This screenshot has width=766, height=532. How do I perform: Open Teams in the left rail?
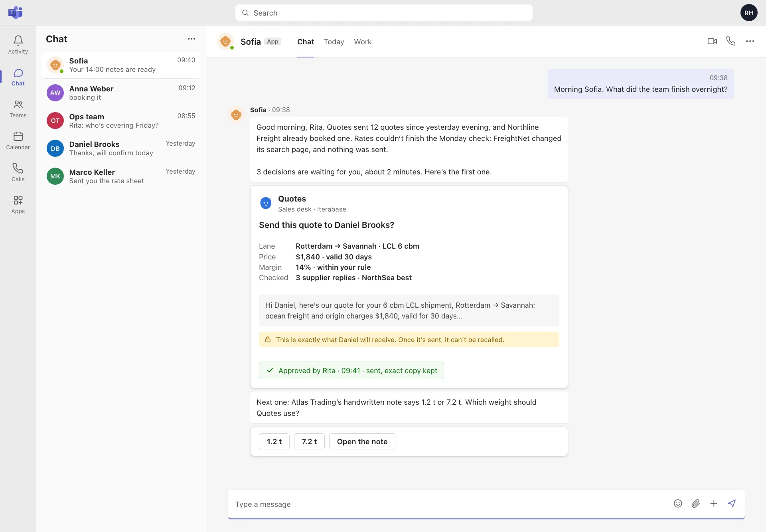coord(18,109)
